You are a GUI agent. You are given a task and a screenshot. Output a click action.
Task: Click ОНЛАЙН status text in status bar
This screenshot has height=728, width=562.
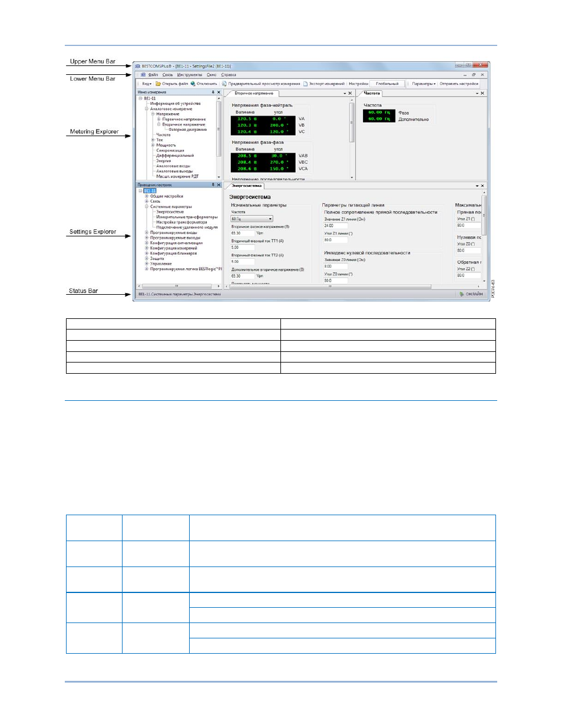pyautogui.click(x=474, y=294)
